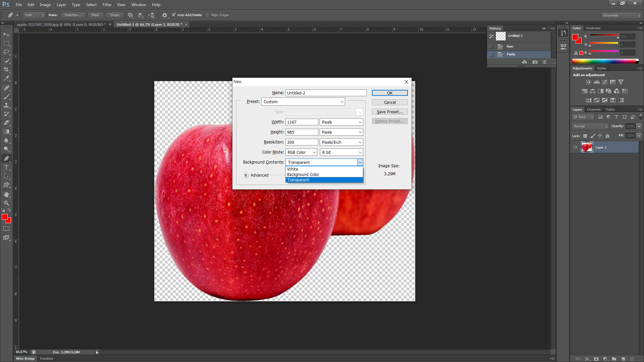The height and width of the screenshot is (362, 644).
Task: Select the Horizontal Type tool
Action: tap(6, 167)
